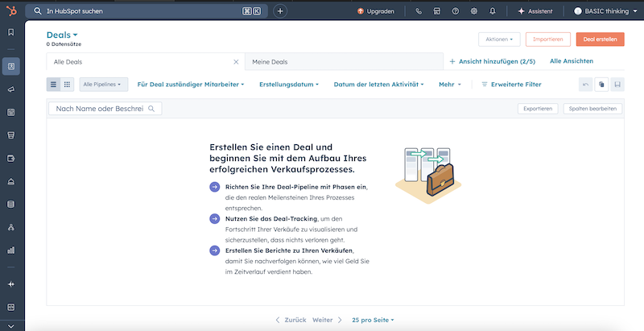Image resolution: width=644 pixels, height=331 pixels.
Task: Click the HubSpot sprocket logo
Action: tap(11, 11)
